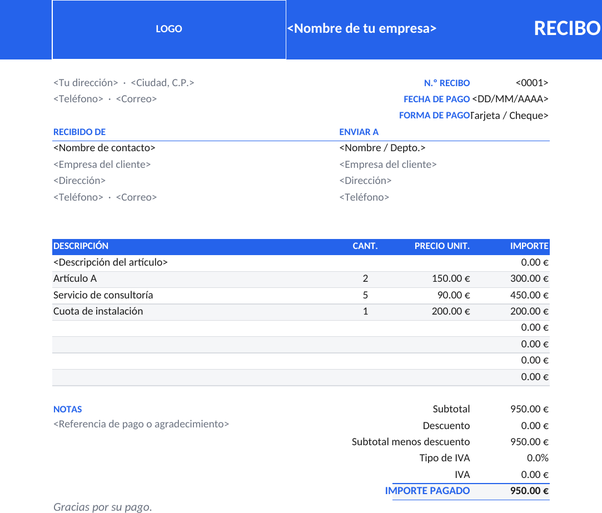The image size is (602, 513).
Task: Click the Descuento amount value
Action: [x=534, y=425]
